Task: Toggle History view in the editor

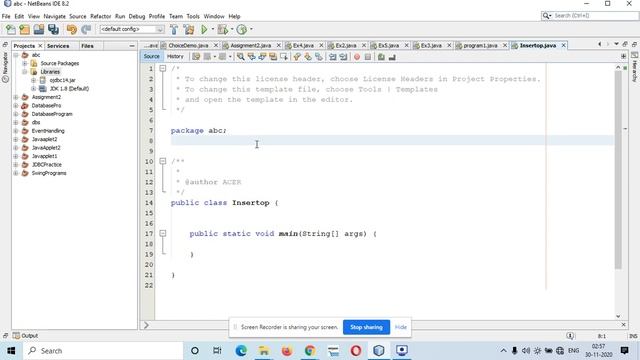Action: (175, 56)
